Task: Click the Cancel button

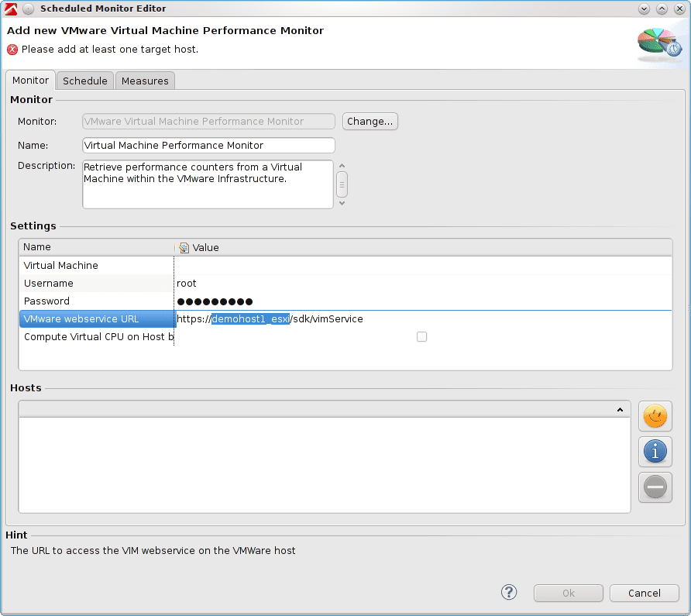Action: click(645, 593)
